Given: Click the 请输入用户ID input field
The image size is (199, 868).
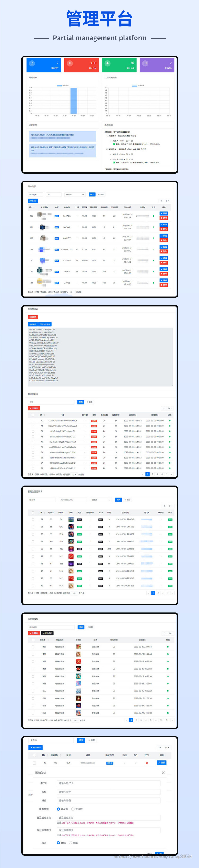Looking at the screenshot, I should (109, 783).
